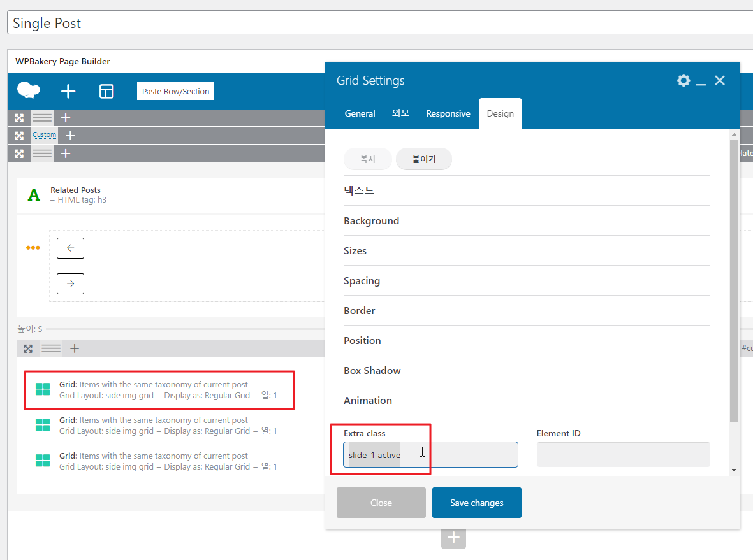Expand the Spacing section
The image size is (753, 560).
[527, 281]
